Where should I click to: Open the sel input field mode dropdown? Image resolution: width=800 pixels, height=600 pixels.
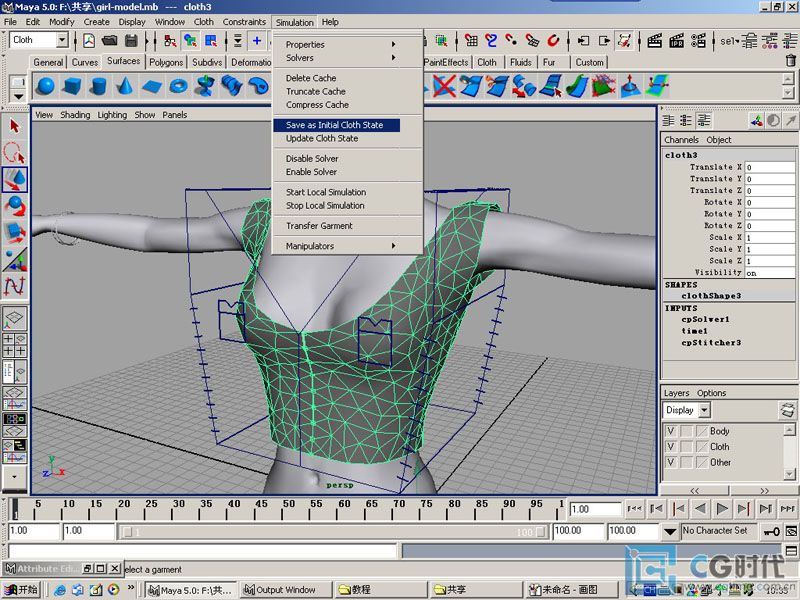pyautogui.click(x=729, y=41)
